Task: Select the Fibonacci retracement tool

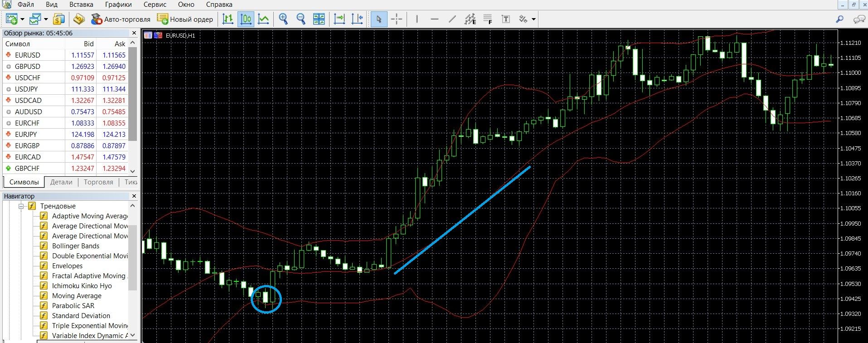Action: [488, 19]
